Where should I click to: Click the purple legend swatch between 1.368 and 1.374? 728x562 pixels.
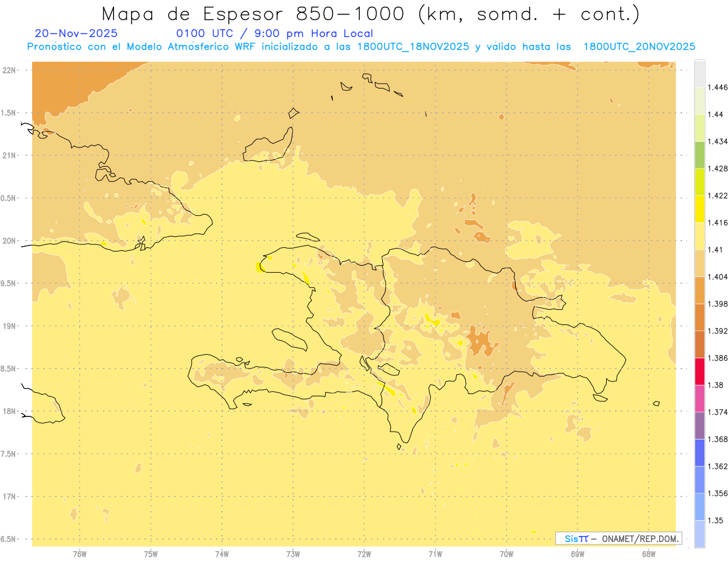click(x=699, y=425)
